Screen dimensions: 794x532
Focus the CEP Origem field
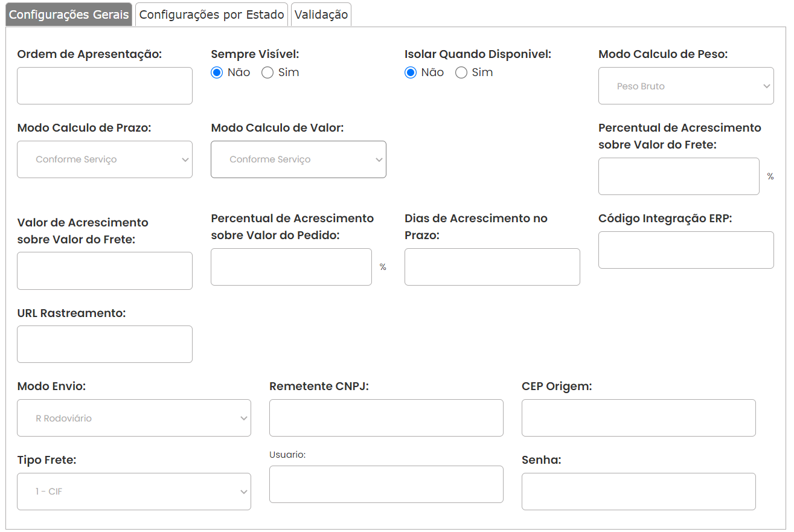[639, 418]
